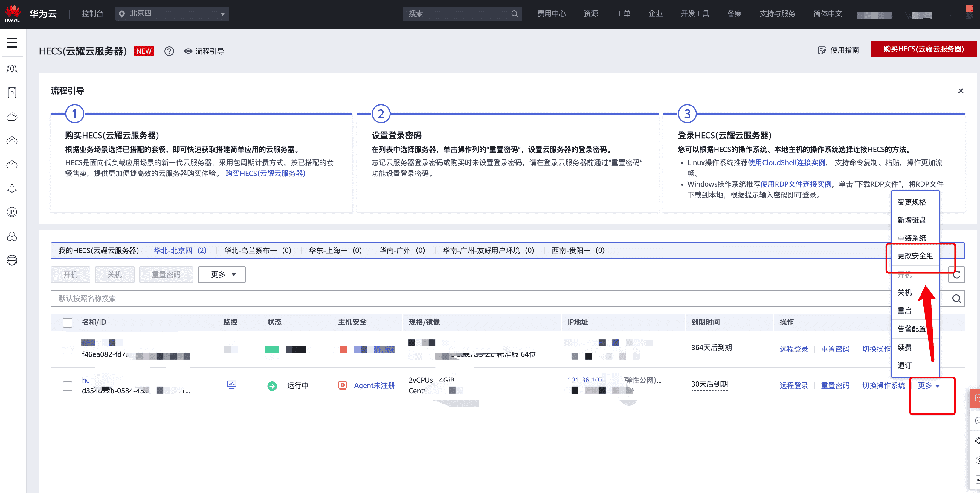The width and height of the screenshot is (980, 493).
Task: Select 更改安全组 from the menu
Action: tap(915, 256)
